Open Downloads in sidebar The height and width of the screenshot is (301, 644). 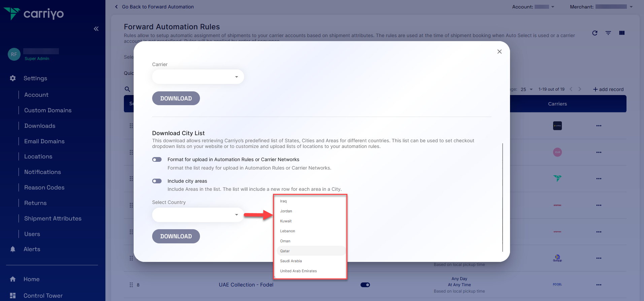(40, 126)
